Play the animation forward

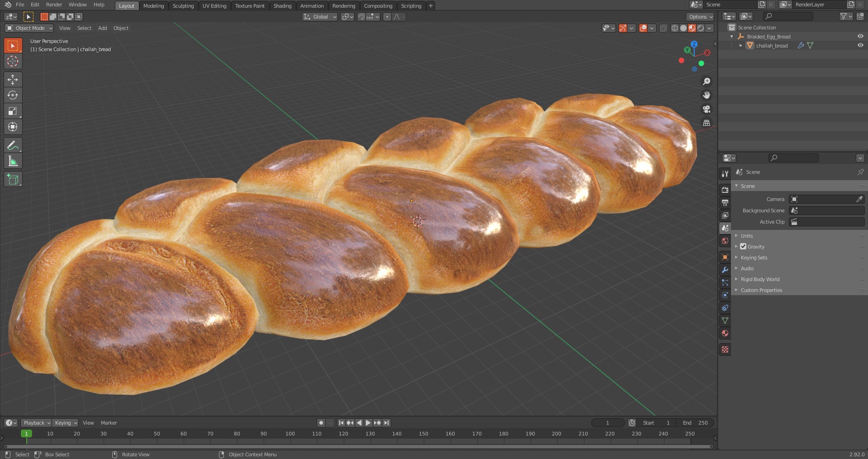368,423
